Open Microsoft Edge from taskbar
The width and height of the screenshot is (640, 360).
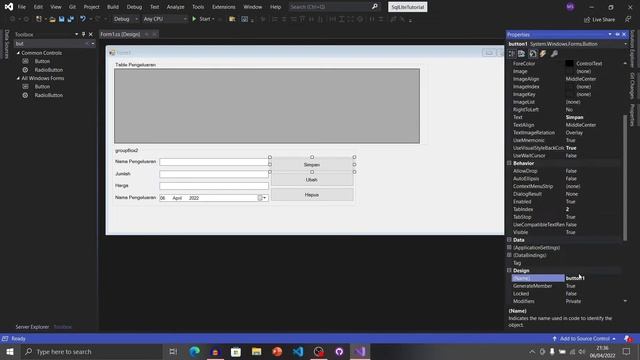coord(195,351)
